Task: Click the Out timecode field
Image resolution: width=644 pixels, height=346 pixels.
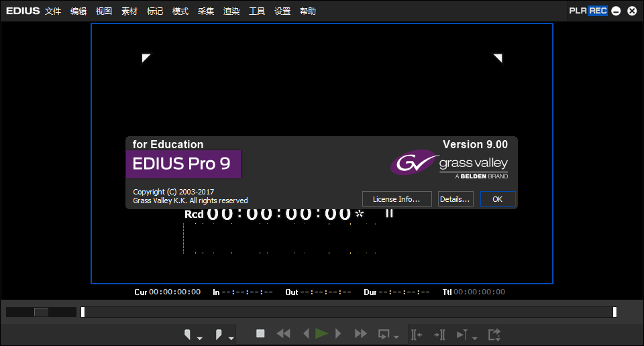Action: [x=318, y=292]
